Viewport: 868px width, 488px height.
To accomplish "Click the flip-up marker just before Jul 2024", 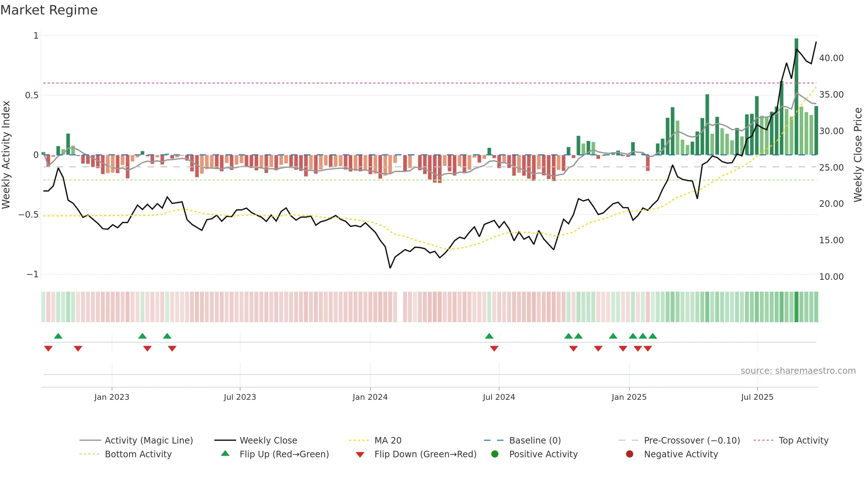I will point(489,336).
